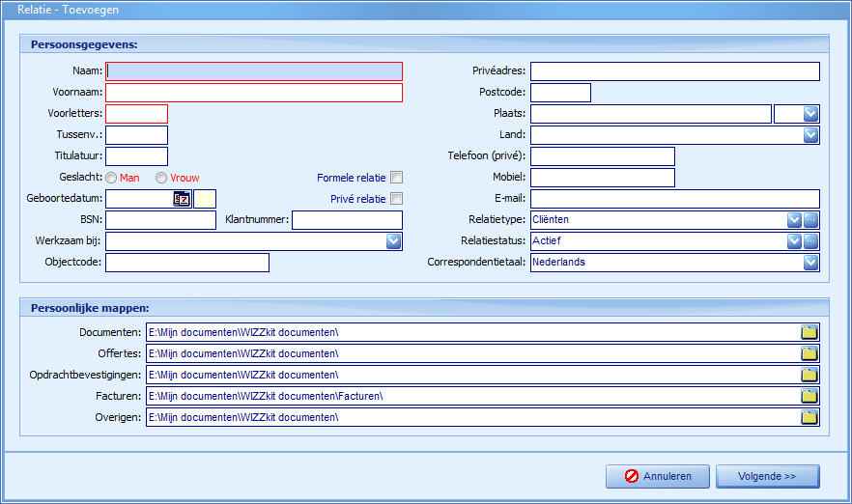This screenshot has width=852, height=504.
Task: Click the edit button beside Relatietype dropdown
Action: [811, 220]
